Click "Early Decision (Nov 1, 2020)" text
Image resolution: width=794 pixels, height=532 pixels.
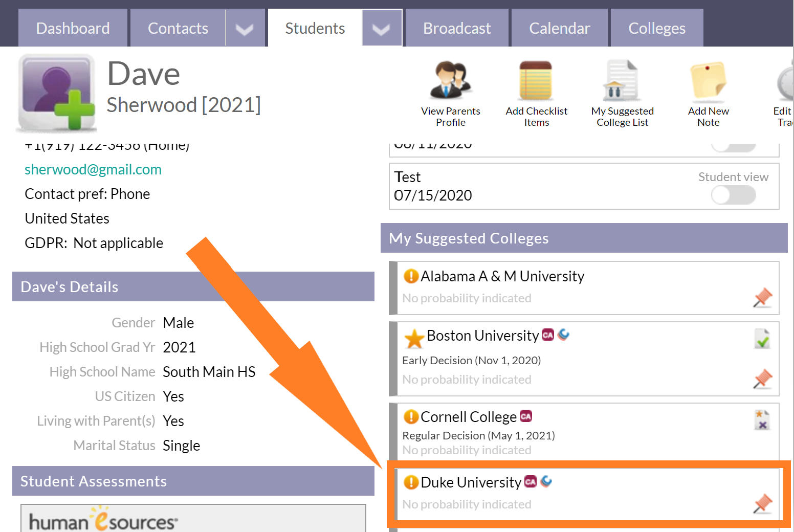click(x=472, y=360)
